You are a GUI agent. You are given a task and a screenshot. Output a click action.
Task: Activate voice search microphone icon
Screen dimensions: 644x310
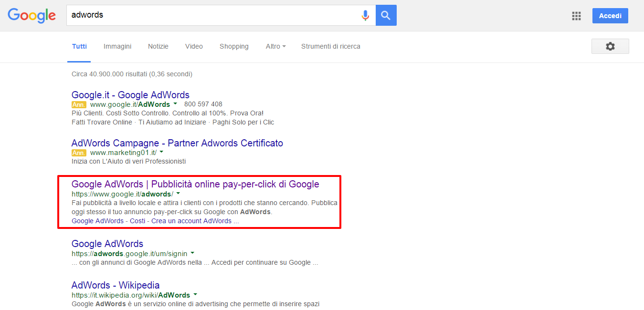(x=365, y=15)
